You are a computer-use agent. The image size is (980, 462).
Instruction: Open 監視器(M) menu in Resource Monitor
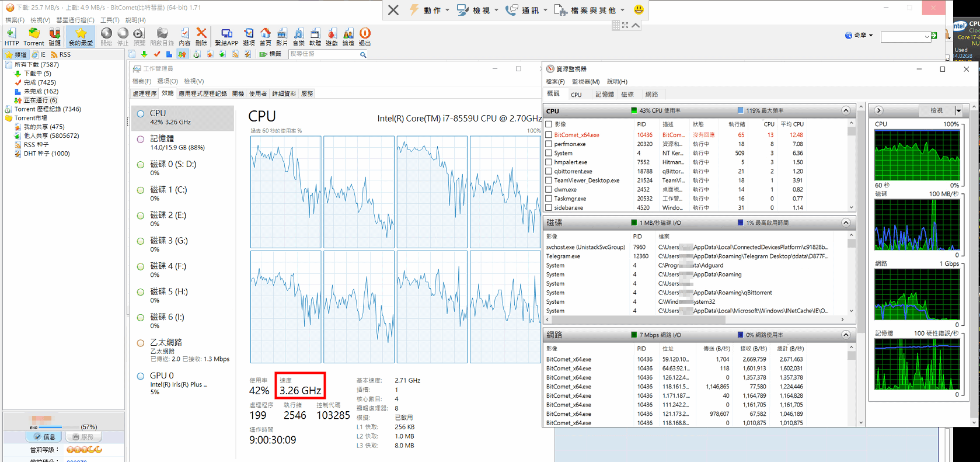pyautogui.click(x=585, y=82)
